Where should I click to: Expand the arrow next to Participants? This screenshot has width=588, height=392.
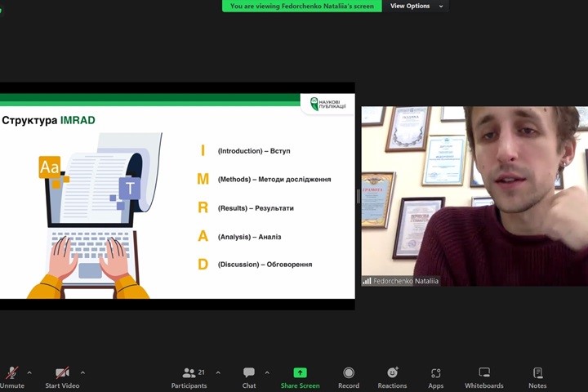[218, 372]
